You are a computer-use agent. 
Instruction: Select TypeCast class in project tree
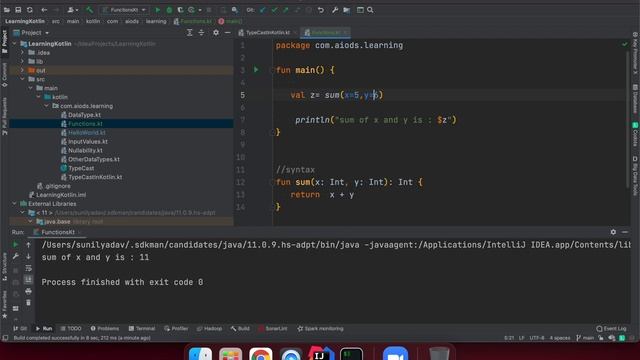pyautogui.click(x=81, y=168)
